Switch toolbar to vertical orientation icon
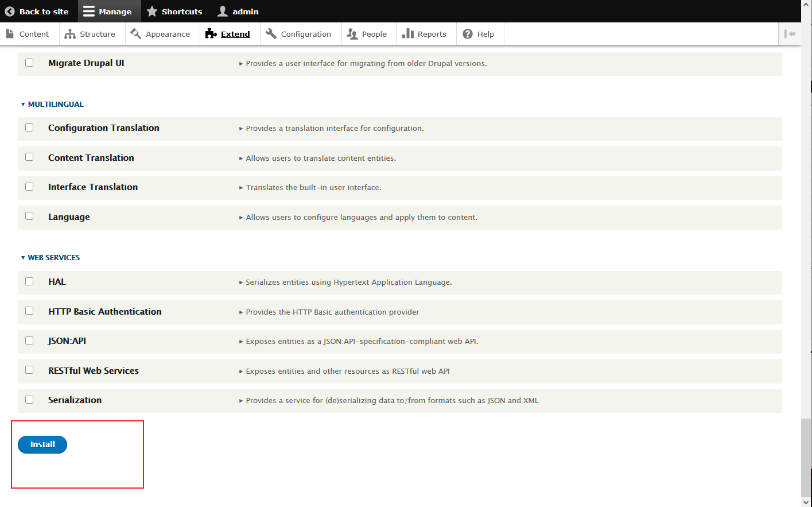The width and height of the screenshot is (812, 507). coord(790,34)
